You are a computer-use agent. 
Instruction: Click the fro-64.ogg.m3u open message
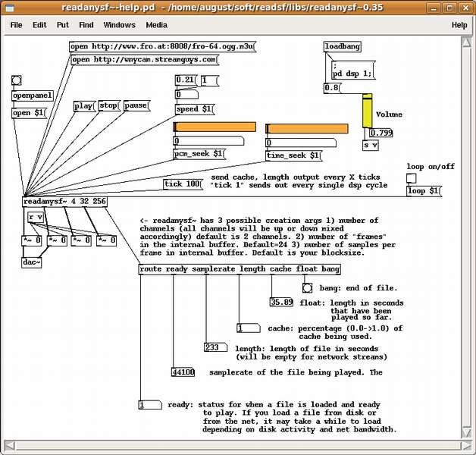162,47
